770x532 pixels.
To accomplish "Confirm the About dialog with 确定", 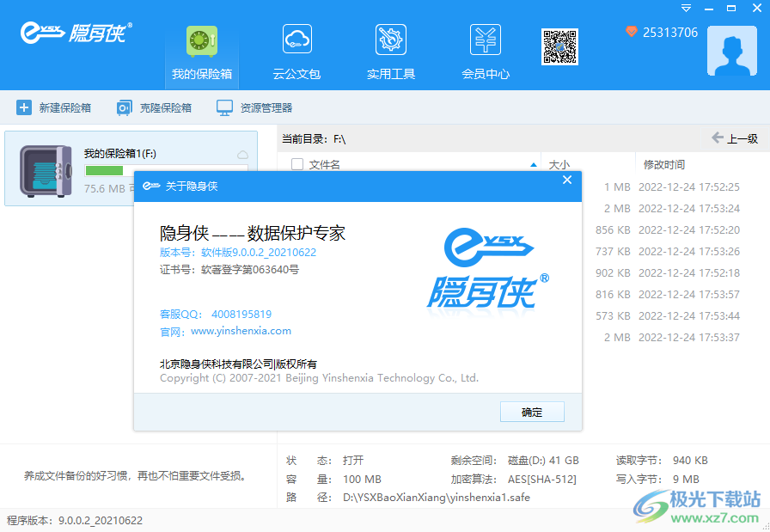I will tap(532, 412).
